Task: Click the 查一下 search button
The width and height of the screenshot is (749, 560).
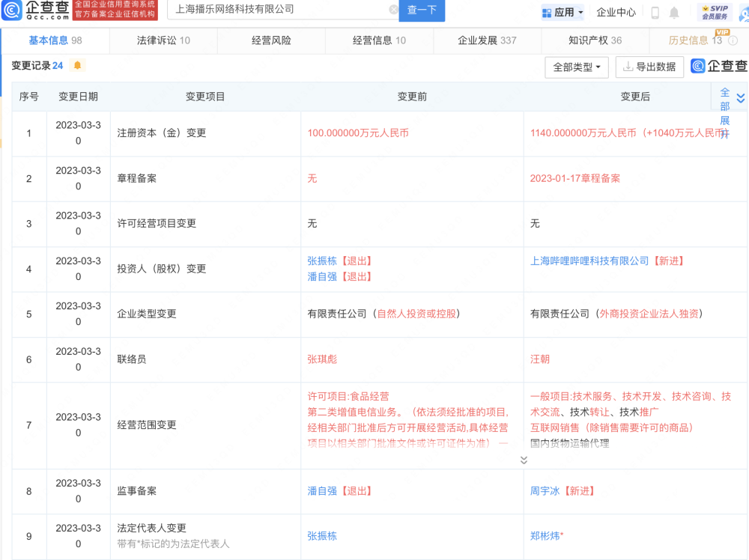Action: click(422, 10)
